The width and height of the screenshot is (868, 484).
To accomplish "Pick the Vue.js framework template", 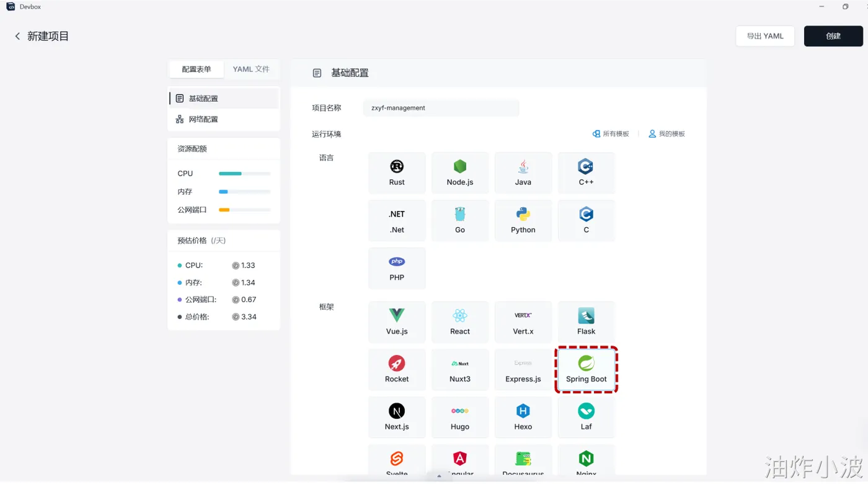I will pyautogui.click(x=397, y=322).
